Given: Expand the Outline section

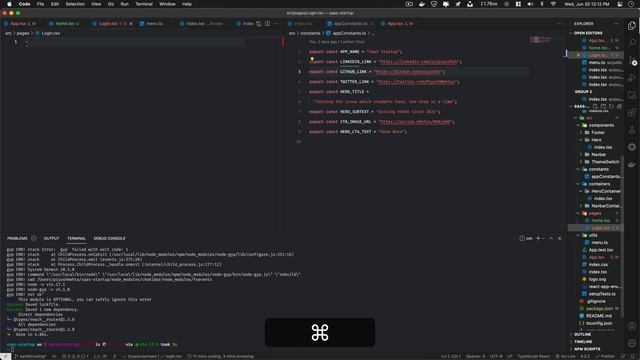Looking at the screenshot, I should click(x=582, y=334).
